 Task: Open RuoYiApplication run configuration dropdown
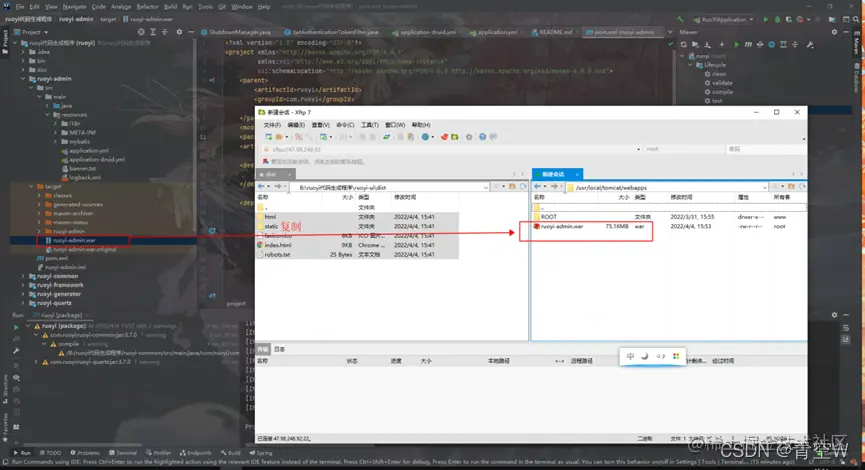(724, 19)
